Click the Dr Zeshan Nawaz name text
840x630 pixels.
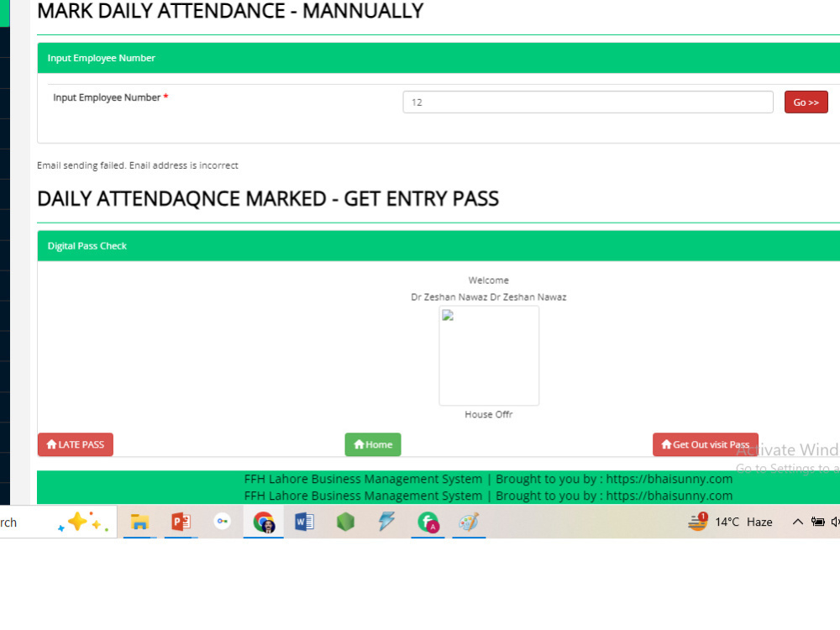point(489,297)
